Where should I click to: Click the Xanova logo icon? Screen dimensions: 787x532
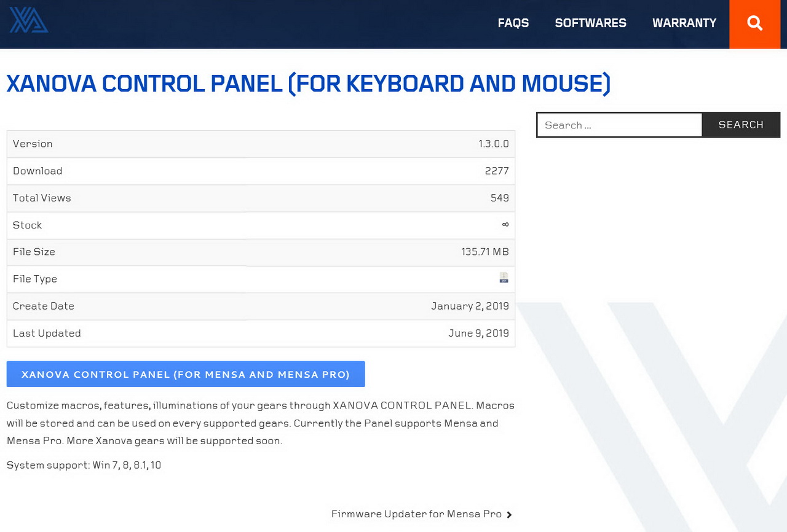click(28, 20)
